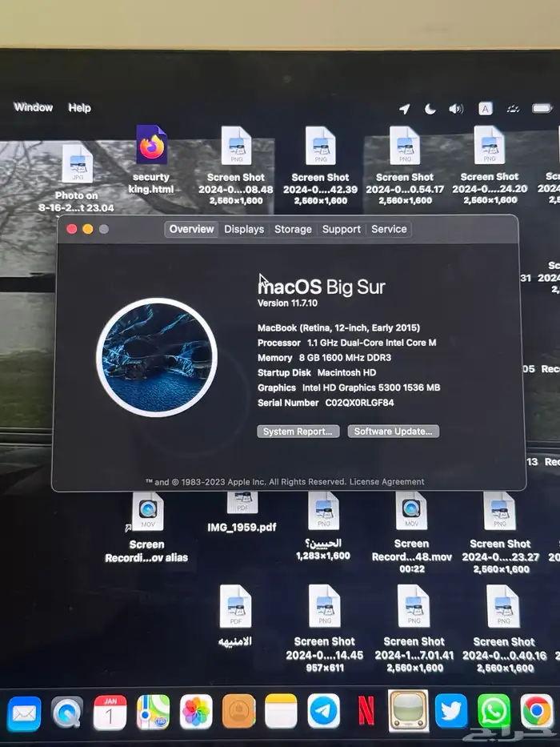The height and width of the screenshot is (747, 560).
Task: Switch to the Displays tab
Action: click(x=244, y=229)
